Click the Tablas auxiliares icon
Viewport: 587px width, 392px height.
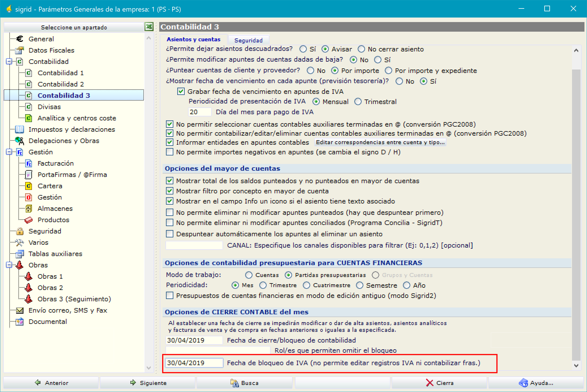[20, 254]
